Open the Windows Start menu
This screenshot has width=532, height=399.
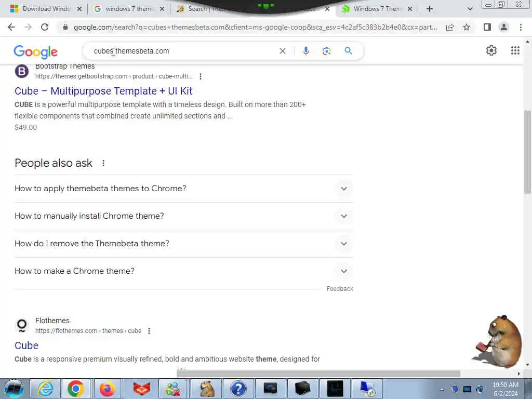click(14, 389)
